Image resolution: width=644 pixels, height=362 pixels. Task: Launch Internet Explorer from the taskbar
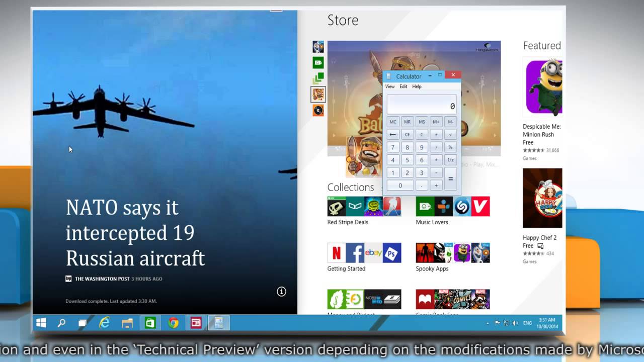point(104,323)
